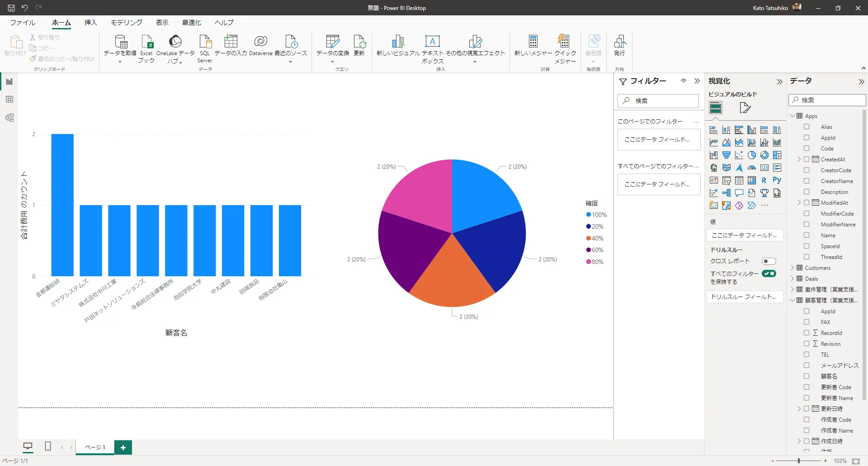868x466 pixels.
Task: Select the treemap visual icon
Action: tap(777, 155)
